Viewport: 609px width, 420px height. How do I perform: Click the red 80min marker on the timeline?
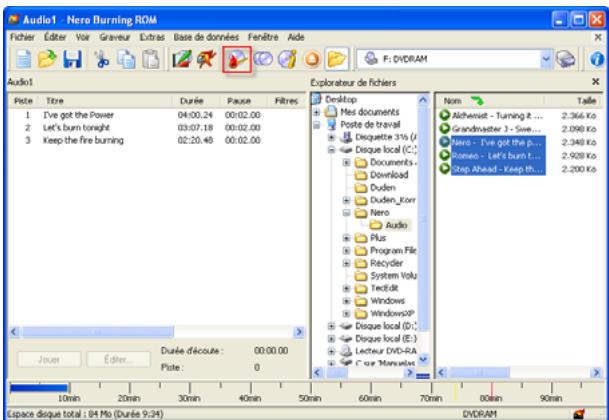click(x=491, y=392)
